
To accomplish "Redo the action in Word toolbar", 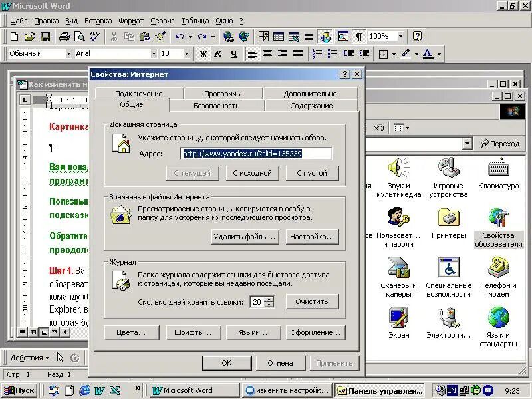I will pos(202,37).
